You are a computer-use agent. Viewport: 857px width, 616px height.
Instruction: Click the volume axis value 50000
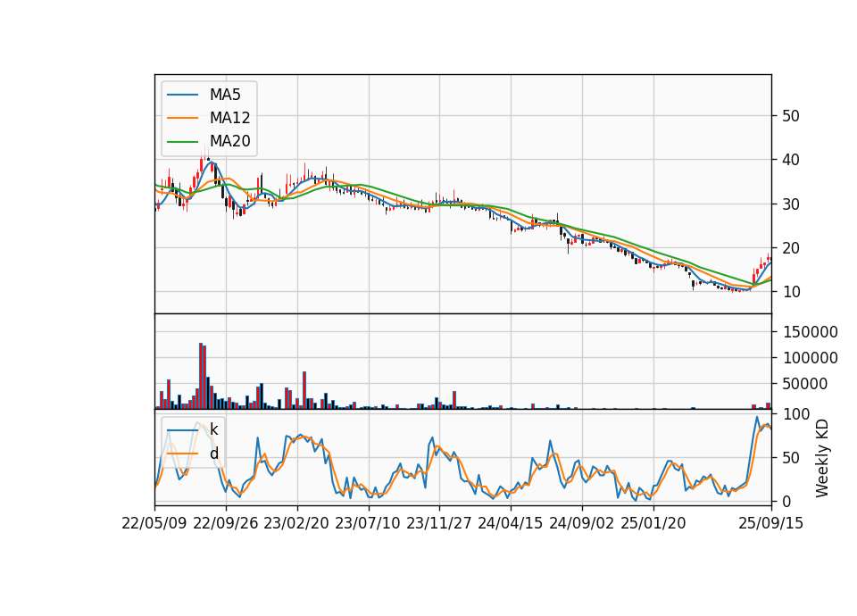(x=805, y=384)
